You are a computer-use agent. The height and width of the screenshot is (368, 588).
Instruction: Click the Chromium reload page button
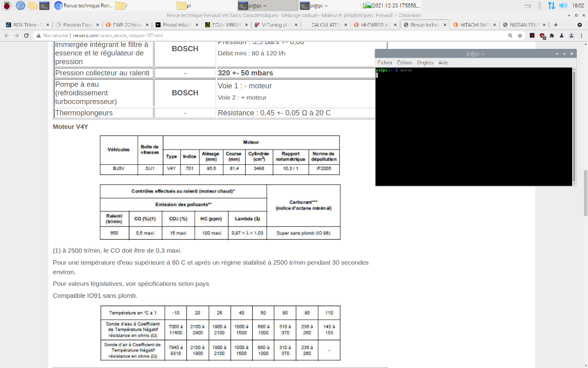tap(26, 35)
